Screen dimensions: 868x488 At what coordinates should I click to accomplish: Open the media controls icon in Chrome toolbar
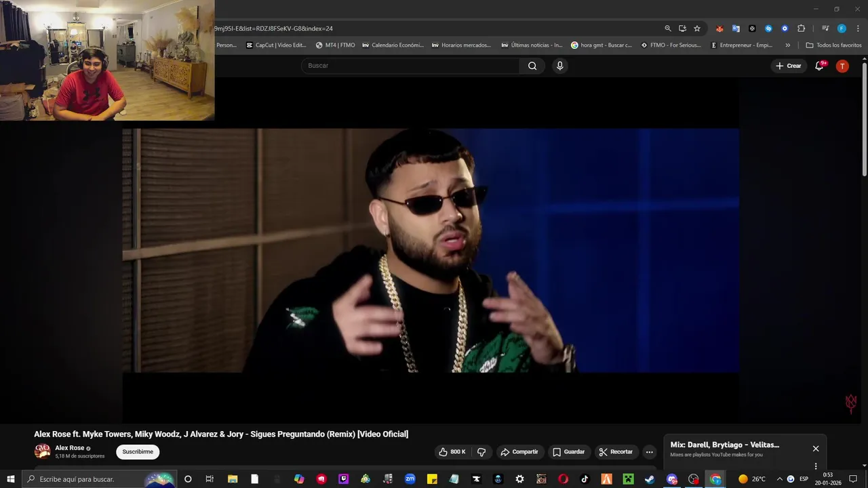coord(825,28)
